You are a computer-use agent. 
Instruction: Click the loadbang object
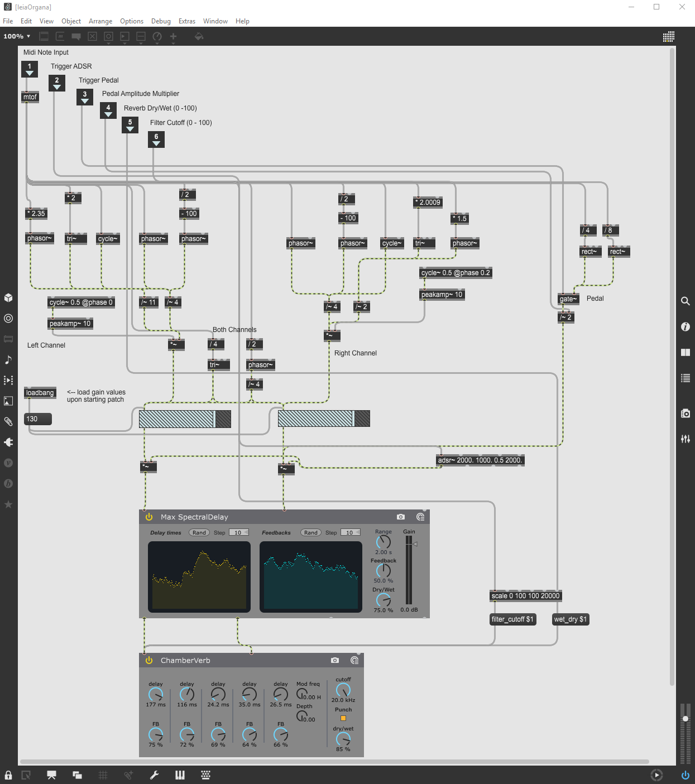click(x=40, y=393)
